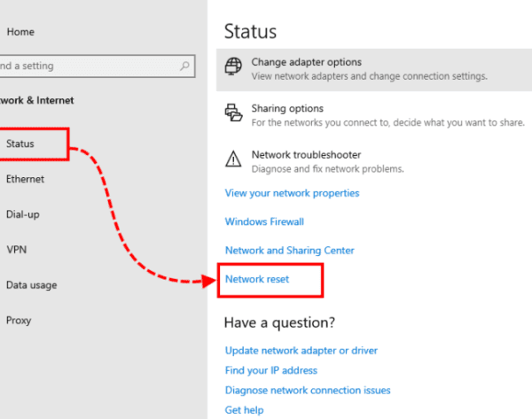
Task: Select Status in the sidebar
Action: [x=20, y=143]
